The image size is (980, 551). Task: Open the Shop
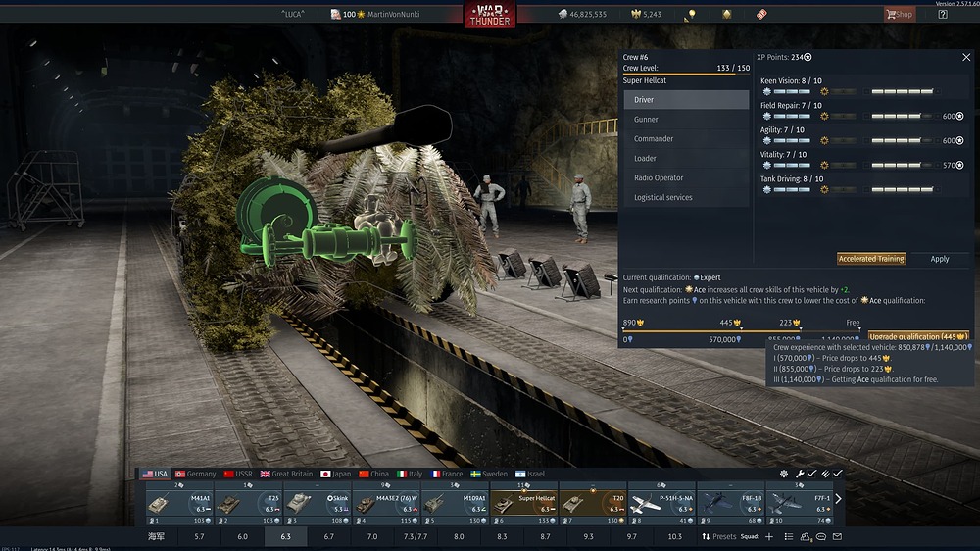click(900, 14)
